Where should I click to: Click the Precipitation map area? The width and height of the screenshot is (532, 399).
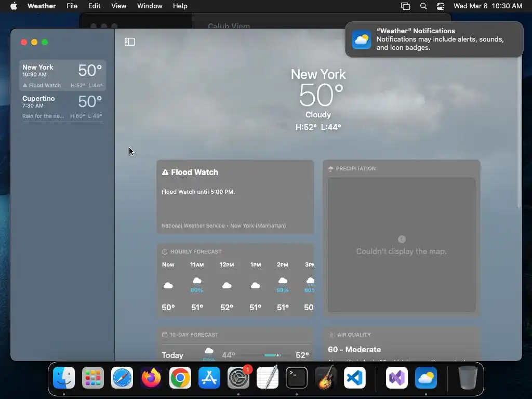402,245
